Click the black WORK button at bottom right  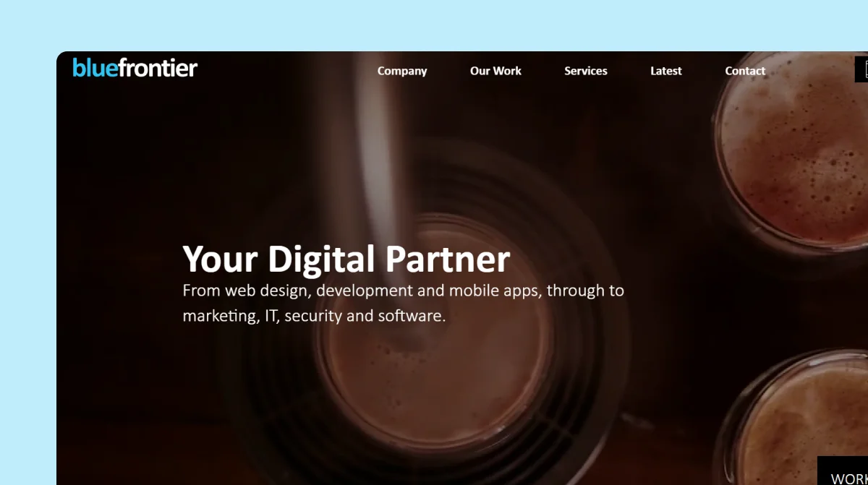843,471
